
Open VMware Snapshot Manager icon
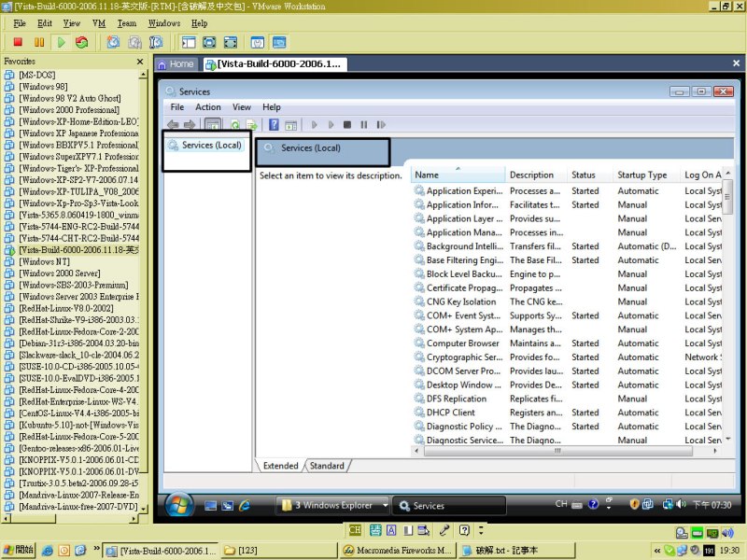pos(156,42)
